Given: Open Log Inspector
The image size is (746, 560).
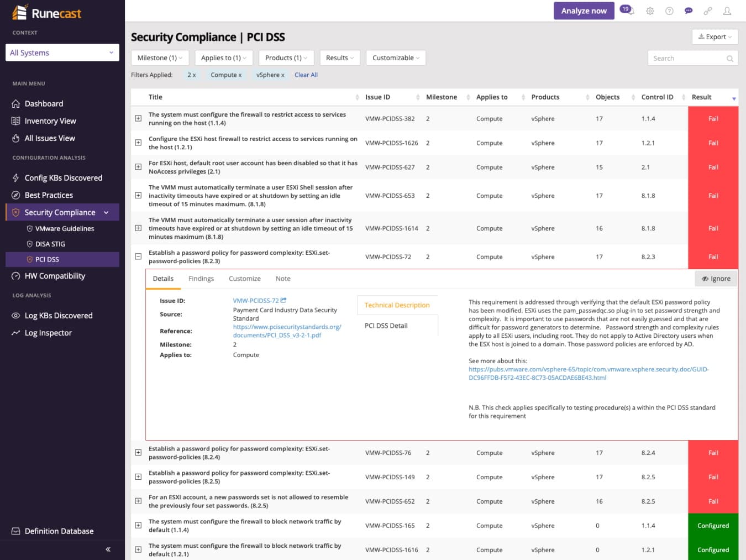Looking at the screenshot, I should click(x=48, y=333).
